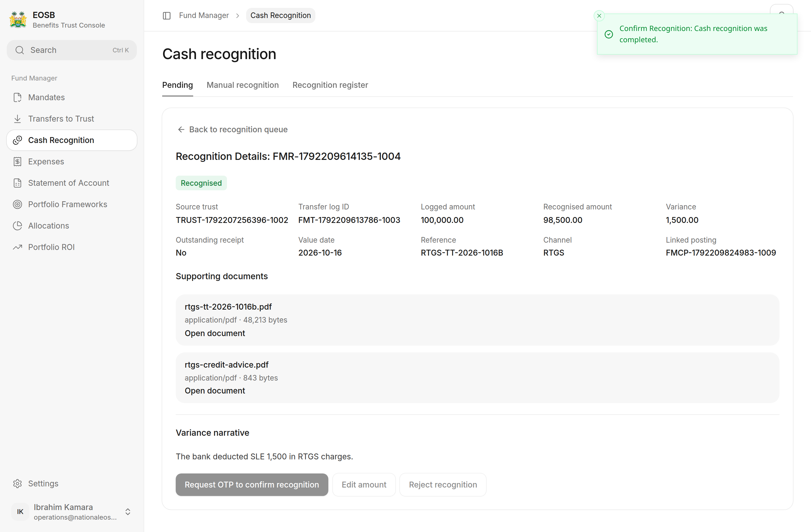811x532 pixels.
Task: Click the Settings gear icon
Action: coord(17,484)
